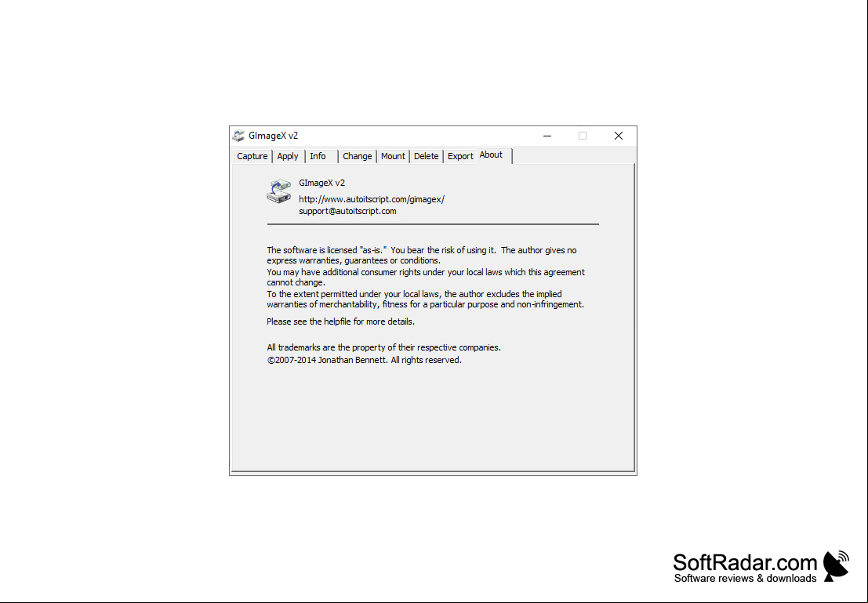Click the GImageX disk icon in About panel
Screen dimensions: 868x603
279,191
